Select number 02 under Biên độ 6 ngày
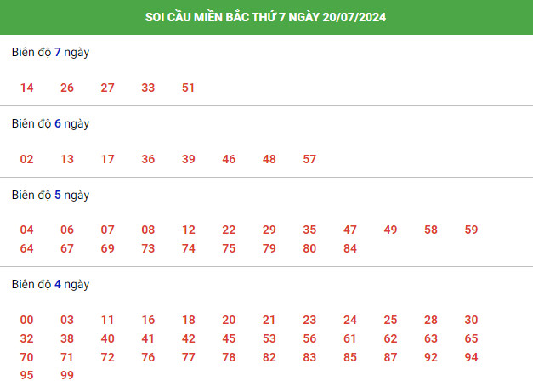Viewport: 533px width, 392px height. tap(27, 159)
